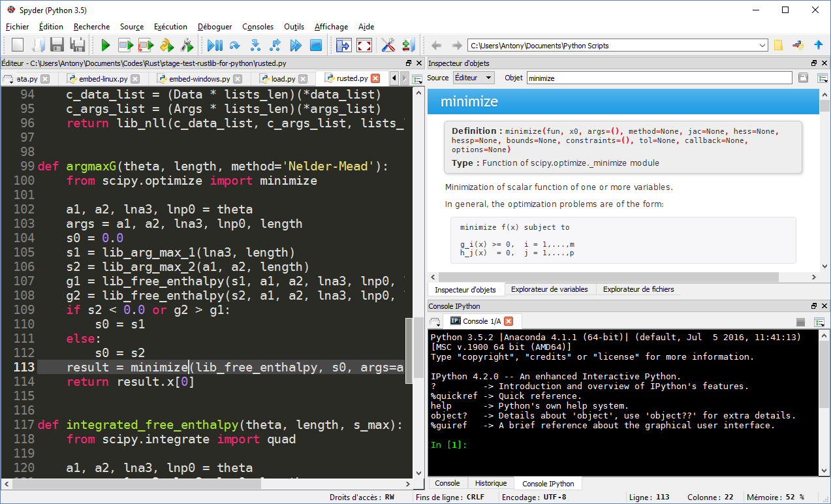
Task: Start debugging the file
Action: [215, 45]
